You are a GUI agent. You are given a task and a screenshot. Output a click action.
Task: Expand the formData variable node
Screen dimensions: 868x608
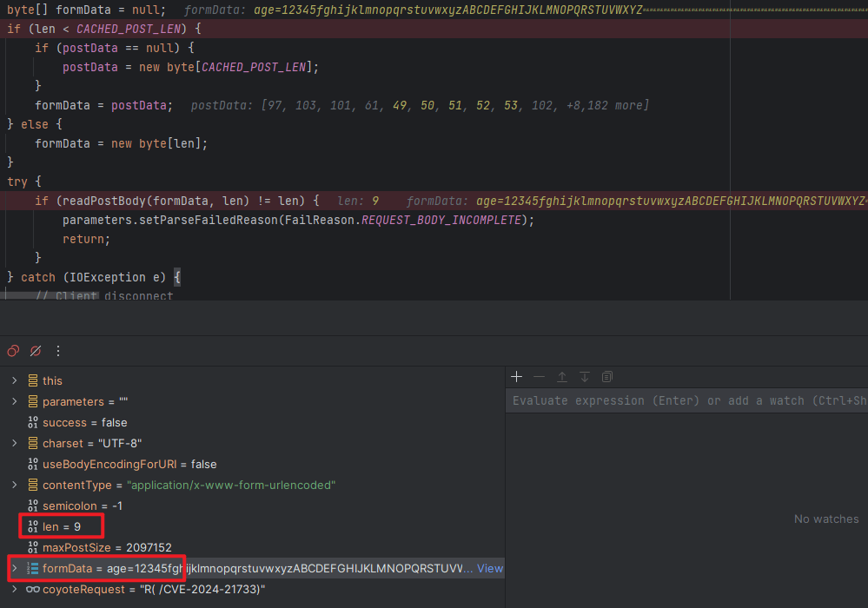coord(15,568)
